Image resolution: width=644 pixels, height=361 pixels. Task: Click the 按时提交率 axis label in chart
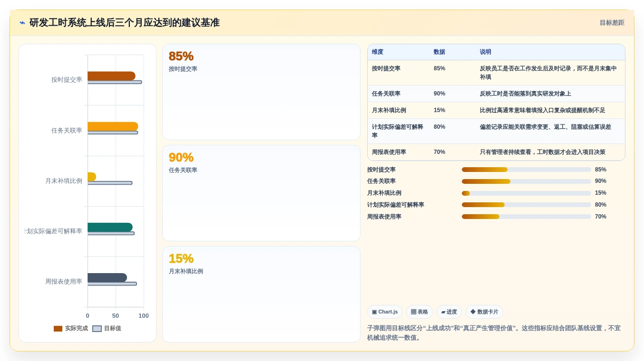tap(67, 80)
